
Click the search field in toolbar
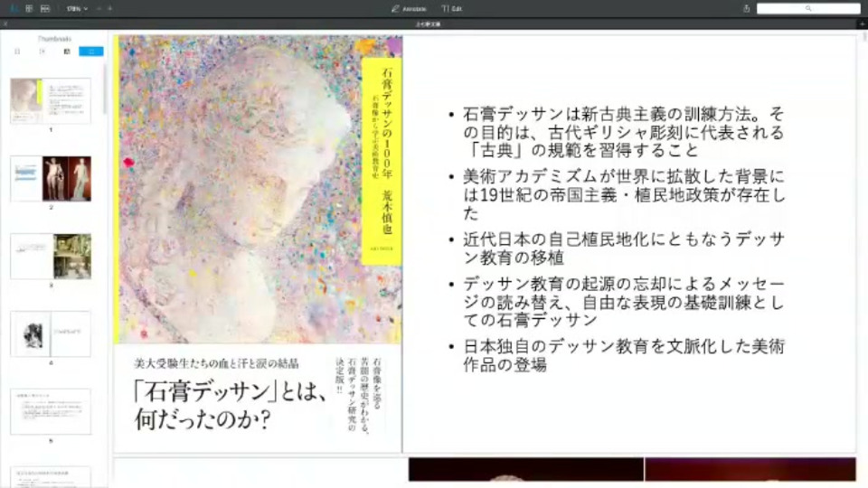808,8
